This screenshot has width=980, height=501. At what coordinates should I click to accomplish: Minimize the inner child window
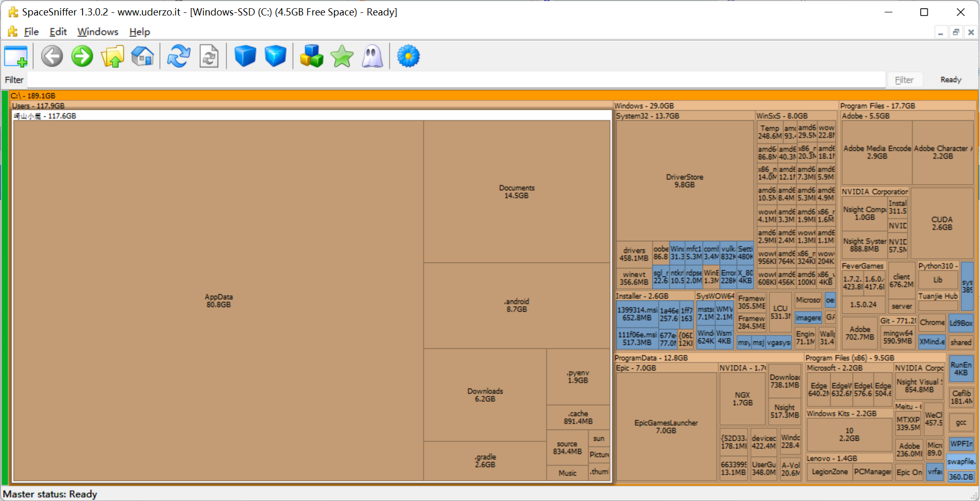[941, 32]
